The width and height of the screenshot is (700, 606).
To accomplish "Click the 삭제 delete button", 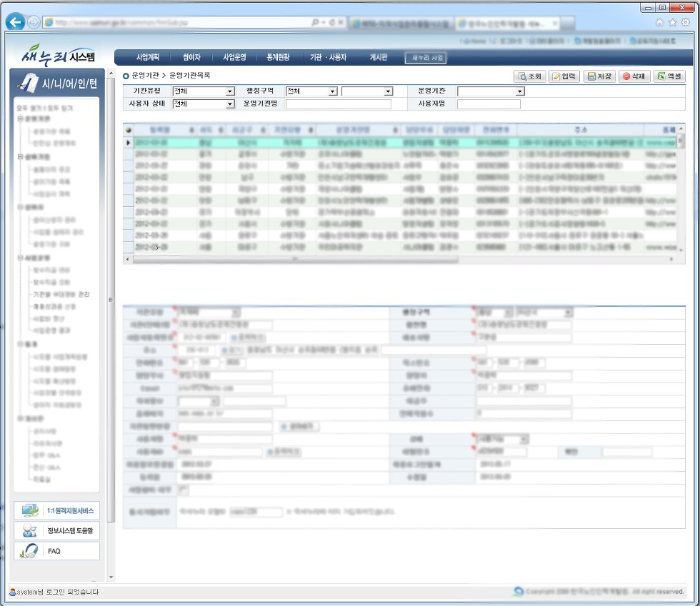I will click(634, 76).
